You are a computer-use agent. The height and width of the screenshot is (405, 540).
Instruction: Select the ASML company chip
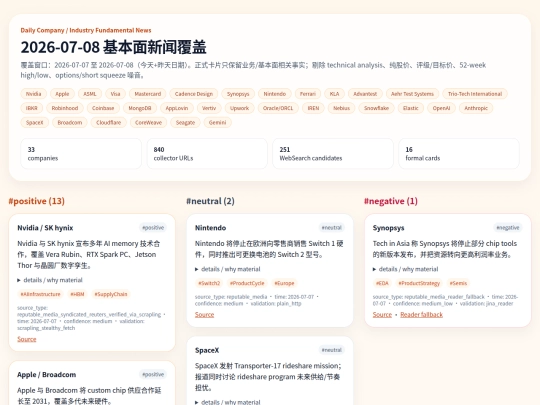[90, 94]
